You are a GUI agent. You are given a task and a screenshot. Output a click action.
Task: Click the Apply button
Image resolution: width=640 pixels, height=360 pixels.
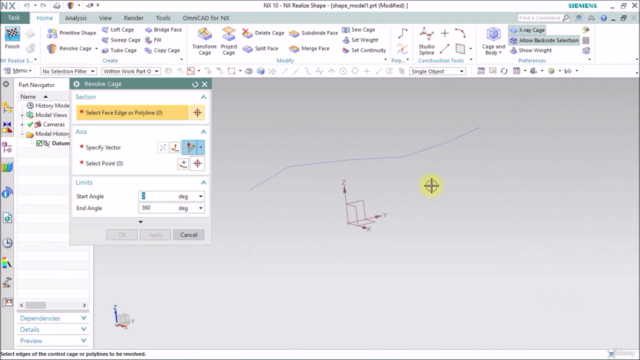click(155, 235)
